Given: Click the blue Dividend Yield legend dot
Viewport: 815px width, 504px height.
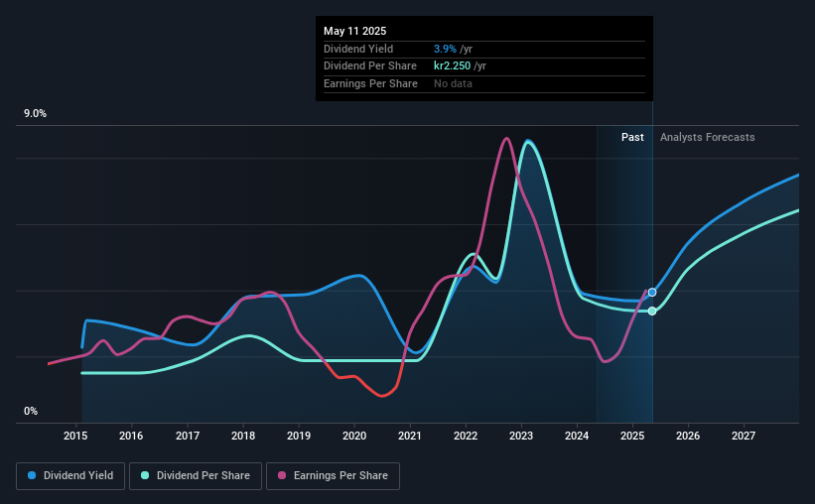Looking at the screenshot, I should [32, 475].
